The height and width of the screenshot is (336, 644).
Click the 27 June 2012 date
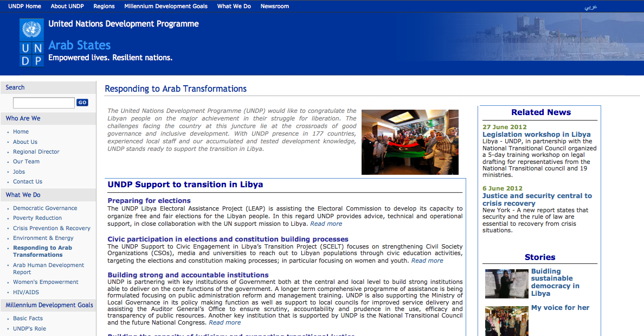click(504, 127)
